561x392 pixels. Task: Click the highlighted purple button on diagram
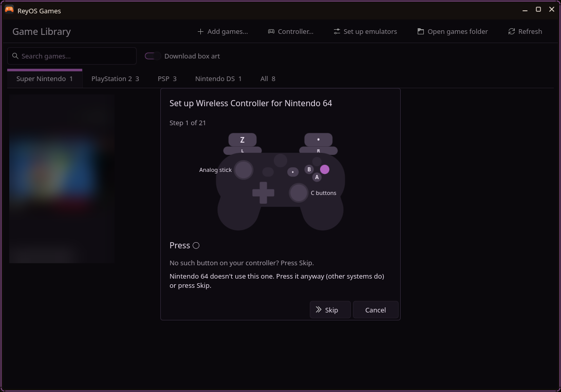[325, 169]
